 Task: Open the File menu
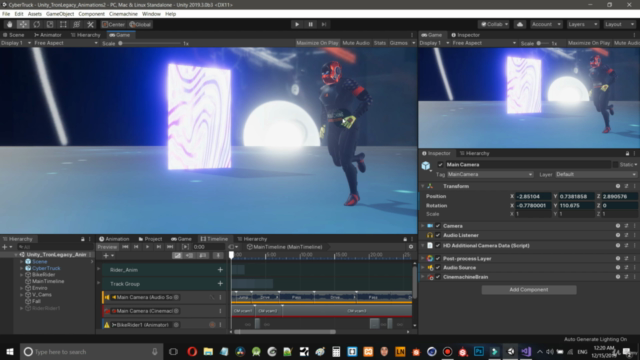pyautogui.click(x=6, y=14)
